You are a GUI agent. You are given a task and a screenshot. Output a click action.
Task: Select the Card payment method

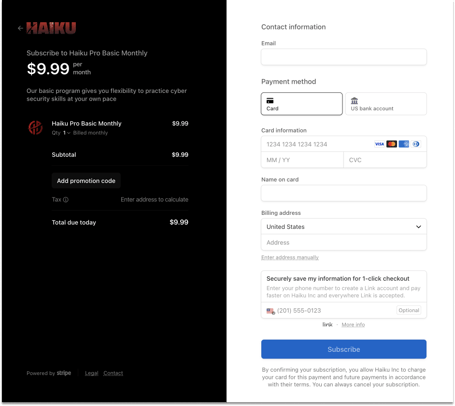tap(302, 104)
